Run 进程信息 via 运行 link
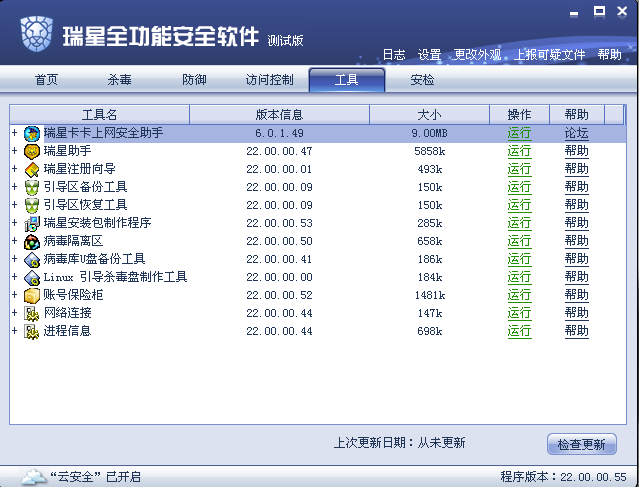 [x=519, y=331]
